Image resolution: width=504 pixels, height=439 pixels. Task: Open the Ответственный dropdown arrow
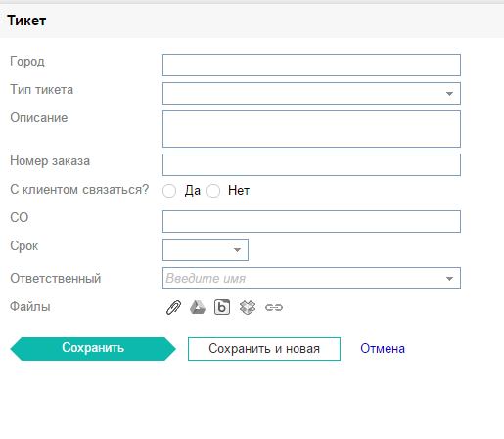pos(449,279)
